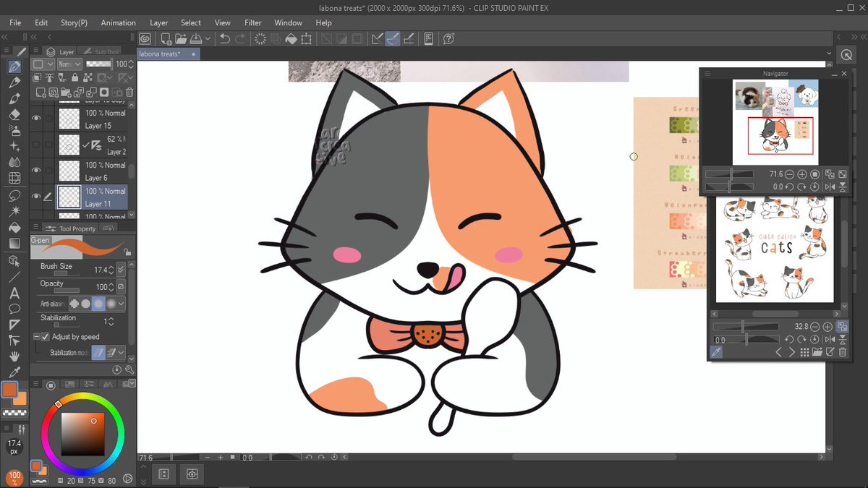Click the Navigator panel thumbnail preview
The height and width of the screenshot is (488, 868).
[x=775, y=122]
